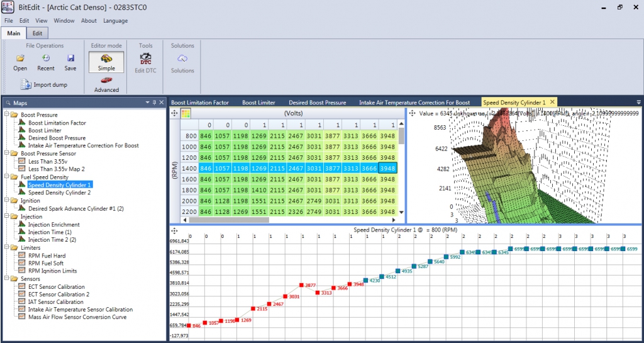Toggle the table color gradient icon
644x343 pixels.
tap(186, 113)
